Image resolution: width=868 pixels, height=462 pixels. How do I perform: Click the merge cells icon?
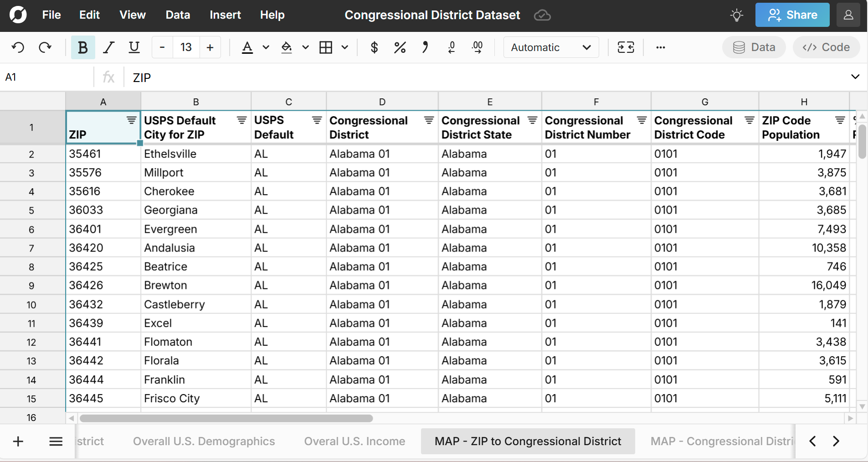626,47
